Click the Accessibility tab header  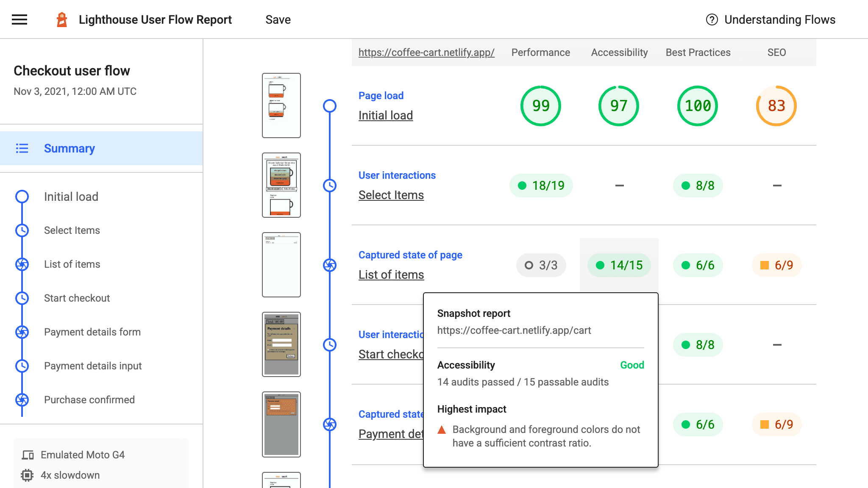pyautogui.click(x=619, y=52)
